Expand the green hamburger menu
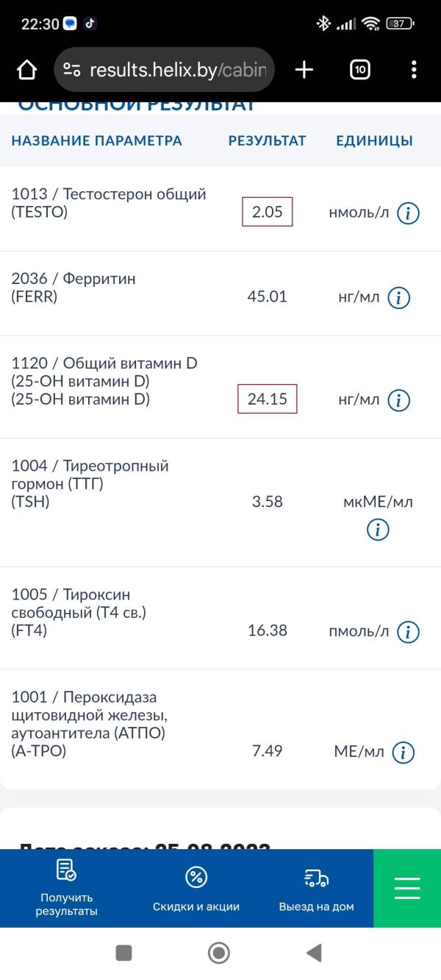The width and height of the screenshot is (441, 980). (407, 888)
